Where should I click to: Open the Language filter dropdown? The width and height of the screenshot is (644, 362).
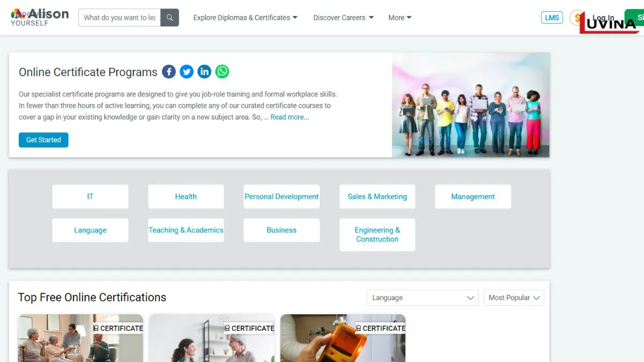click(x=422, y=298)
